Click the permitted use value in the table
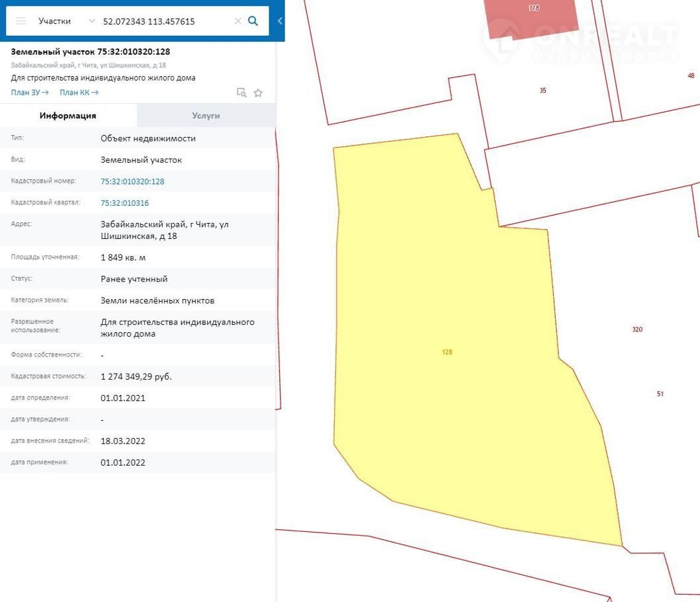 coord(177,327)
